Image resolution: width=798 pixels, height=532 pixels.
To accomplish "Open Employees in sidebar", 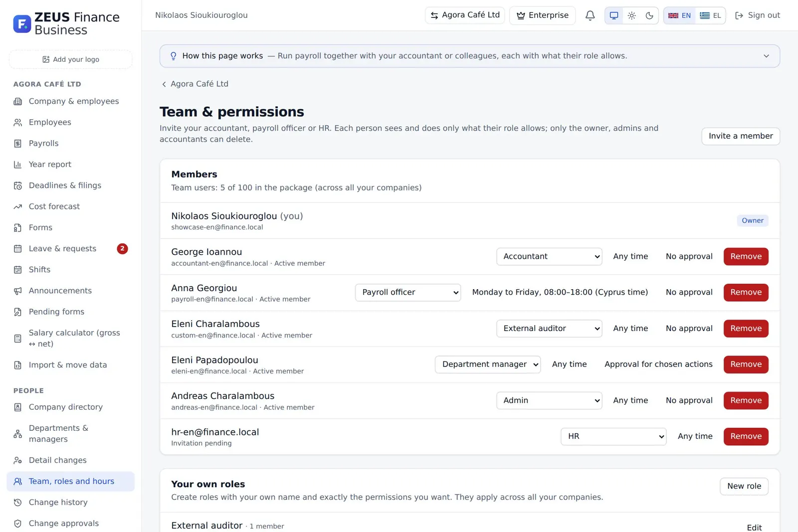I will [70, 122].
